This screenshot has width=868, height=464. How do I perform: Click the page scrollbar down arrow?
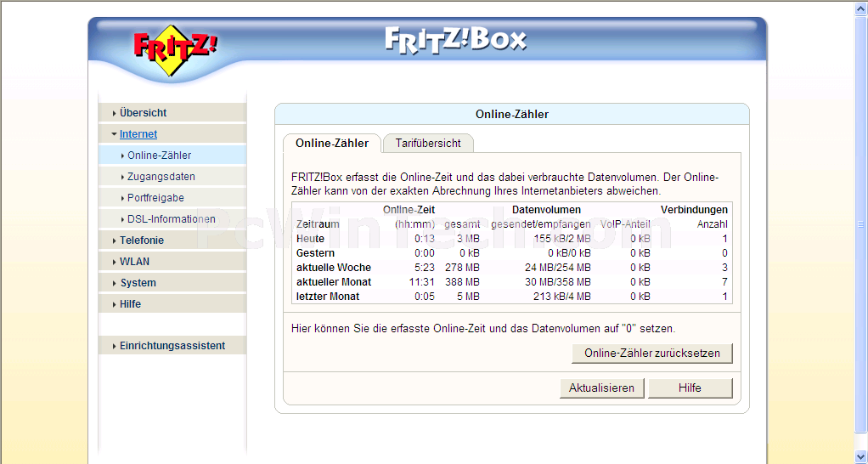pos(861,456)
